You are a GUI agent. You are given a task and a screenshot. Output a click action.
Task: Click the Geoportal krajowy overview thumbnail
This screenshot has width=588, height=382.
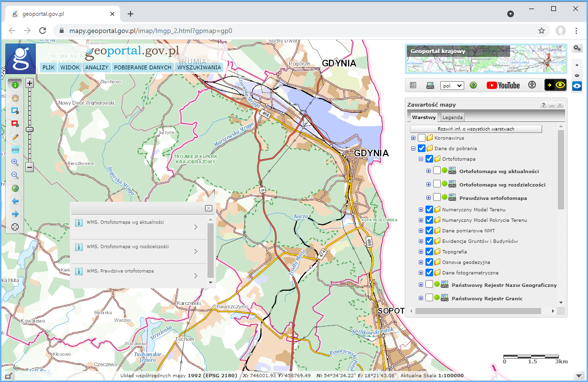coord(486,58)
